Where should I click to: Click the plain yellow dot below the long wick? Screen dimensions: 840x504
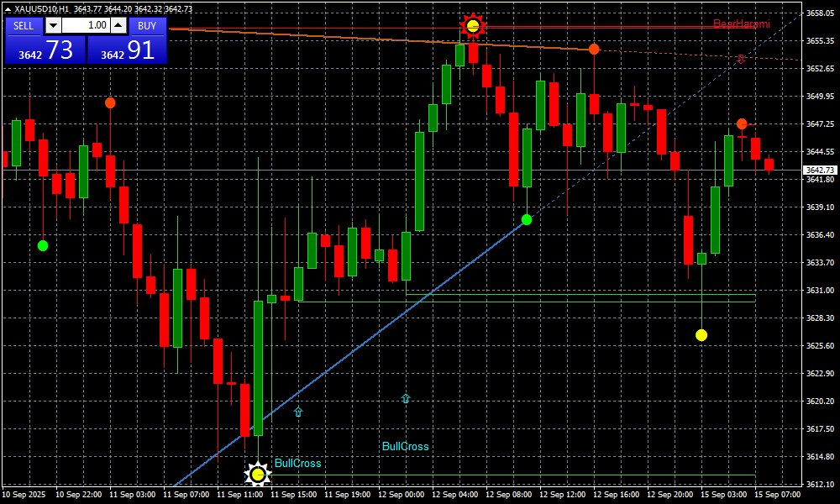pos(701,335)
